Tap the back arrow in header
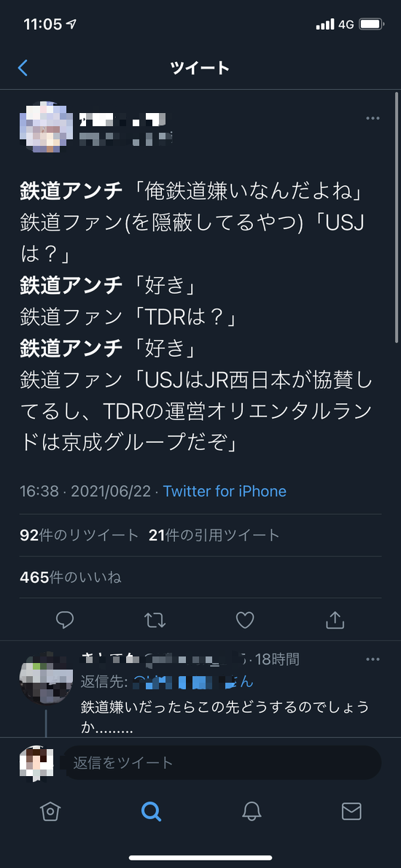The height and width of the screenshot is (868, 401). click(x=23, y=68)
